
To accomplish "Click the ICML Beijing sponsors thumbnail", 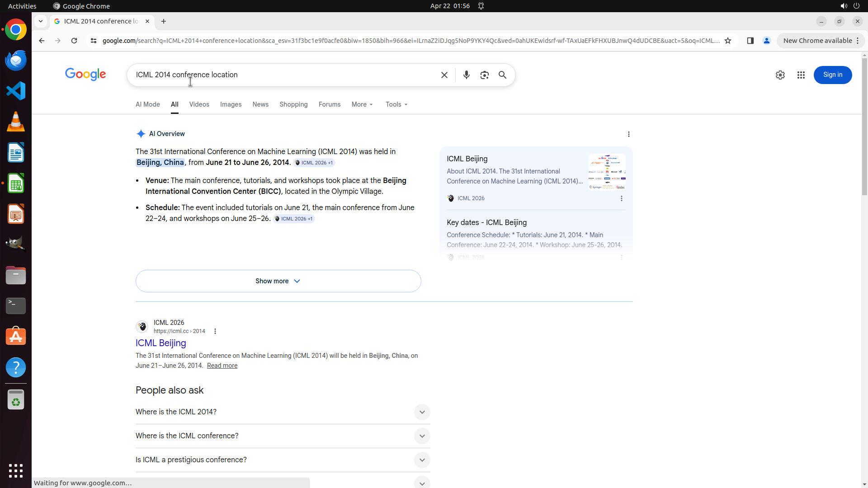I will (607, 172).
